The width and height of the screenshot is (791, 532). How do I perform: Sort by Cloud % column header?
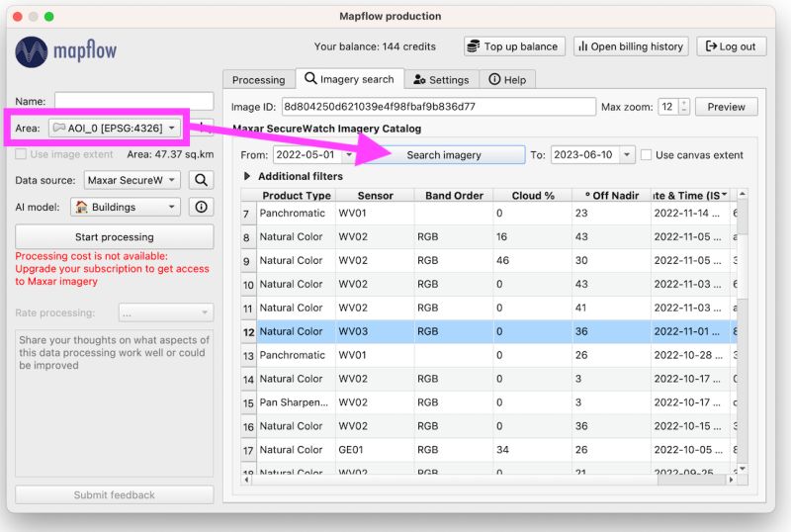533,196
